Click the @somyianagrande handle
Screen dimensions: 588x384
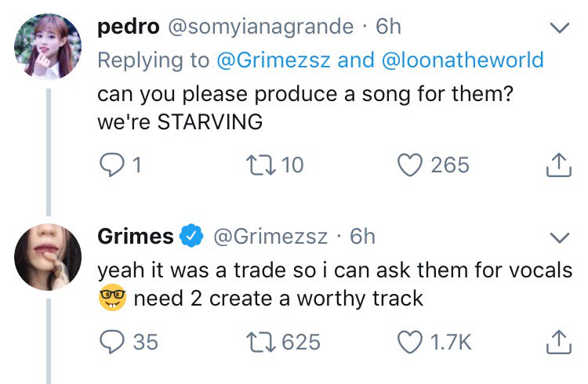point(260,27)
